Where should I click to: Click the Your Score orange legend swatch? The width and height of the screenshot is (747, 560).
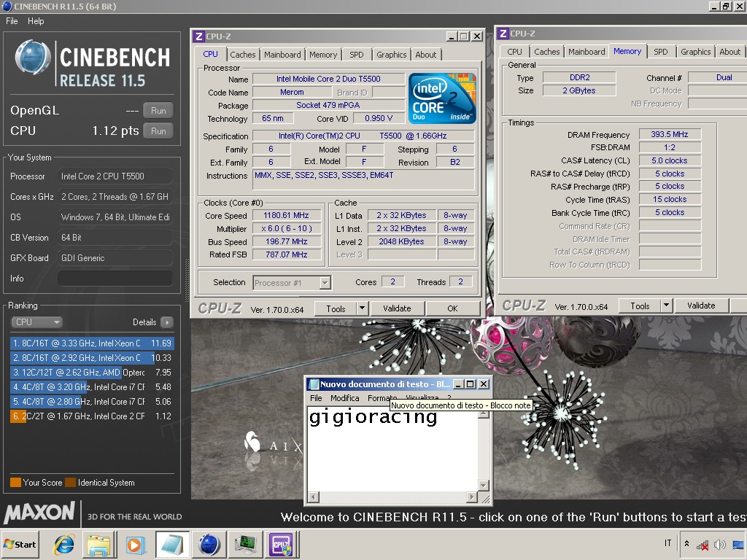tap(16, 483)
